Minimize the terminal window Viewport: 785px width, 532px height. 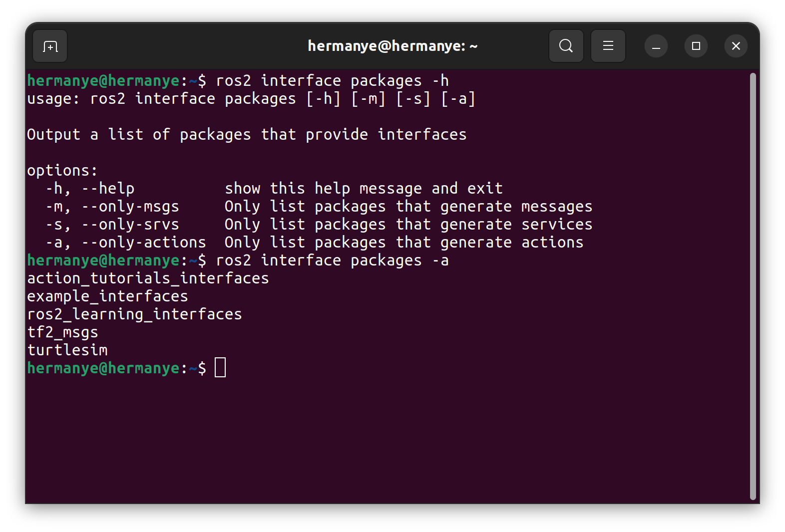point(656,46)
